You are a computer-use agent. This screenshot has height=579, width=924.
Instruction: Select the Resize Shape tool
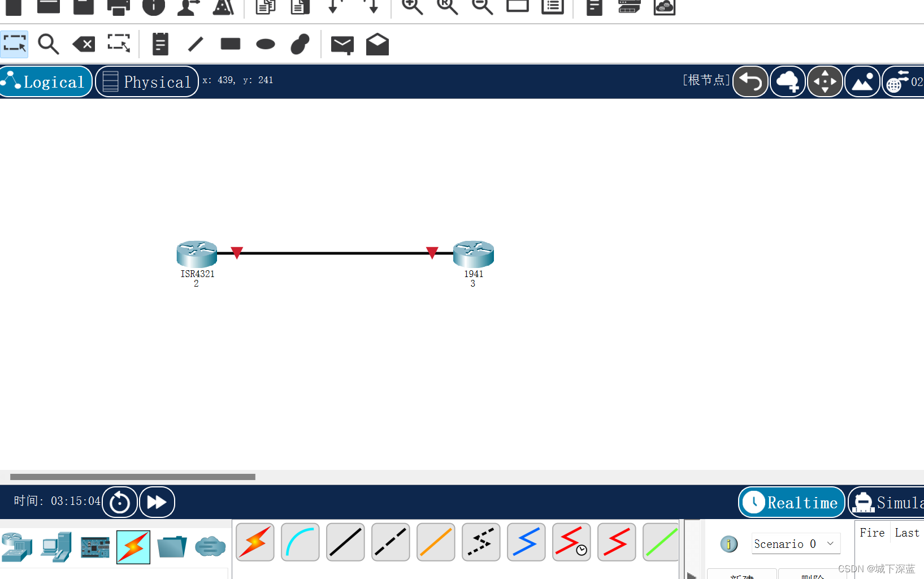tap(119, 44)
